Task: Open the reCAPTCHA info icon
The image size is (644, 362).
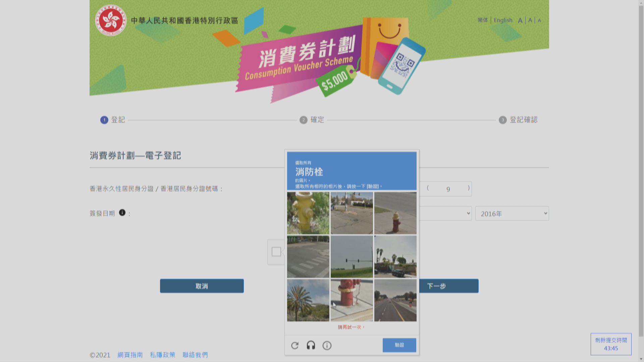Action: point(327,346)
